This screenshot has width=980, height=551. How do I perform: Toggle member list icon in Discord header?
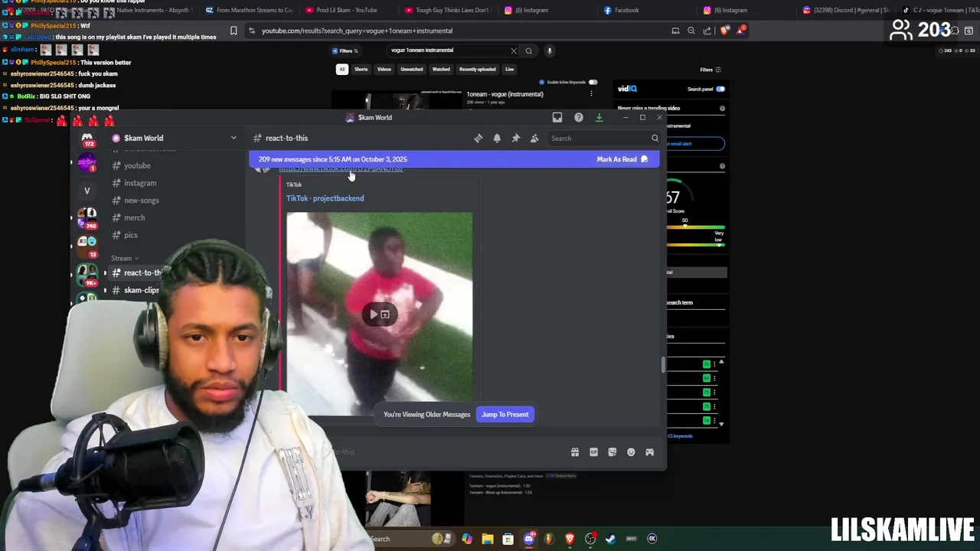pyautogui.click(x=534, y=139)
